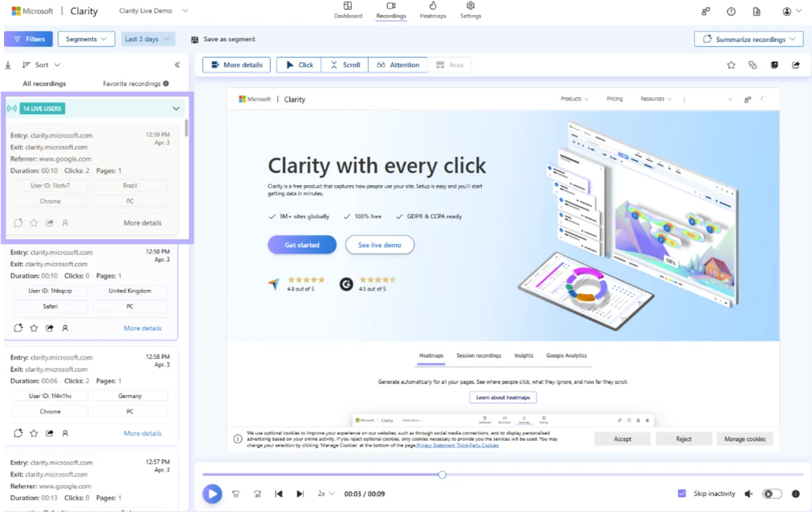Go to the previous recording
Image resolution: width=812 pixels, height=512 pixels.
pyautogui.click(x=278, y=494)
